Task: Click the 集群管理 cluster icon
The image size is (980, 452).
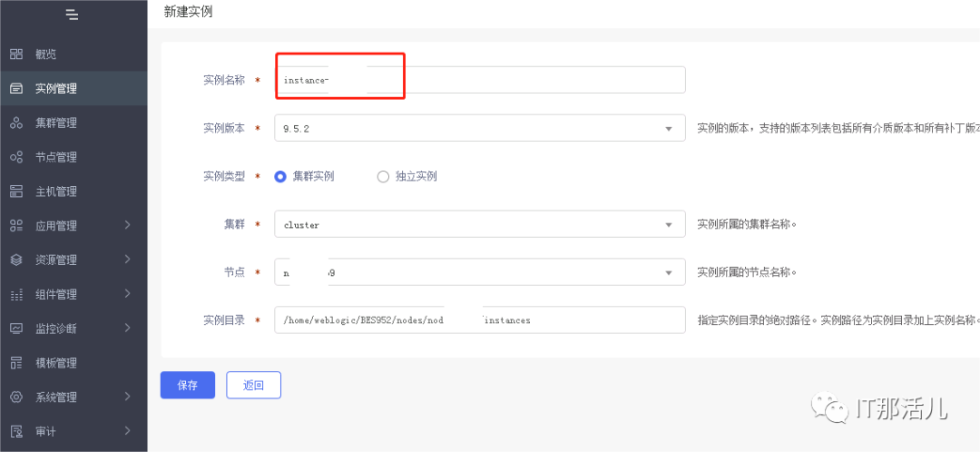Action: coord(16,123)
